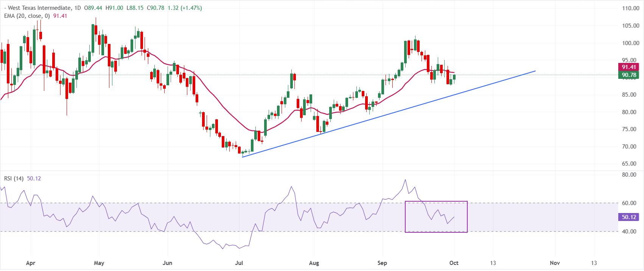Click the green 90.78 last price tag

[x=628, y=75]
